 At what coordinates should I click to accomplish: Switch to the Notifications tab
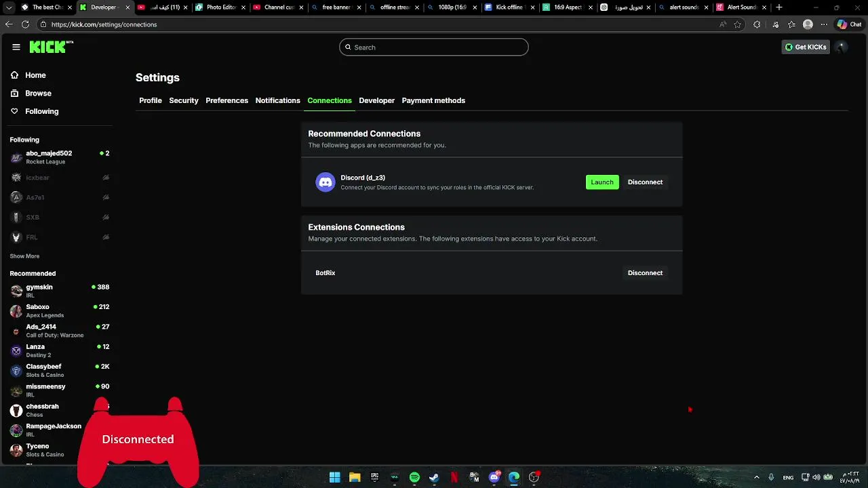(x=277, y=100)
